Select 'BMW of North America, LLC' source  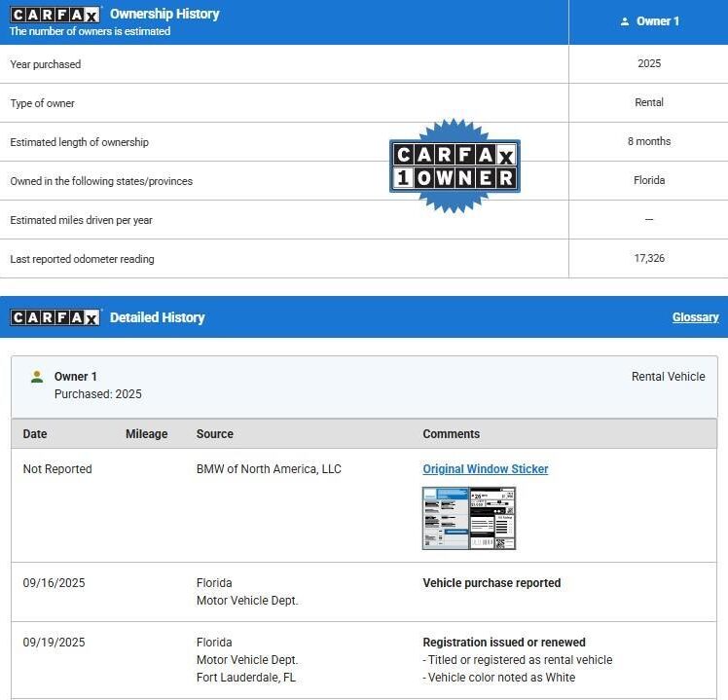coord(269,469)
